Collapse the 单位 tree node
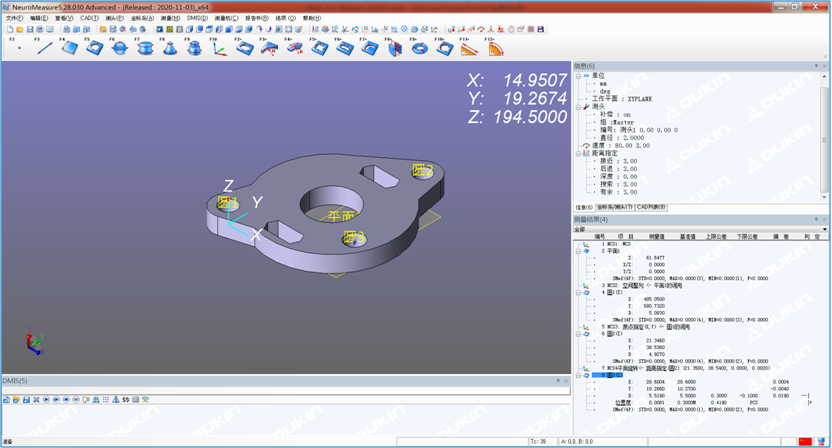The height and width of the screenshot is (448, 832). point(579,75)
